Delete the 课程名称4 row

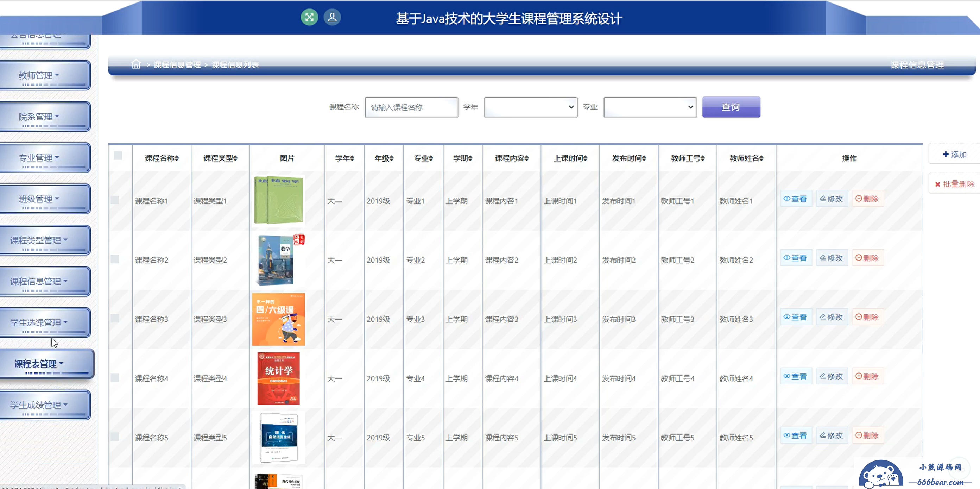click(868, 376)
